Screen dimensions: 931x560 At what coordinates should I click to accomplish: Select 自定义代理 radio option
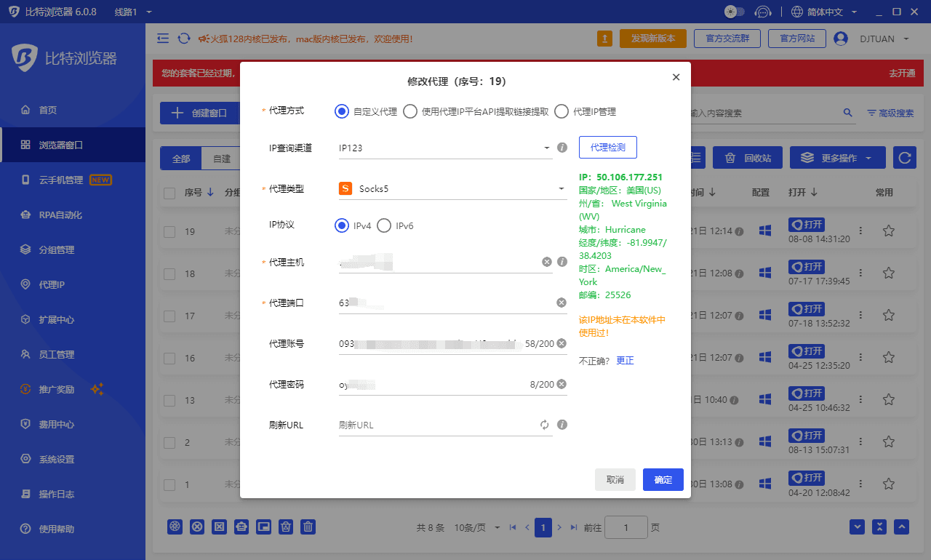[366, 111]
